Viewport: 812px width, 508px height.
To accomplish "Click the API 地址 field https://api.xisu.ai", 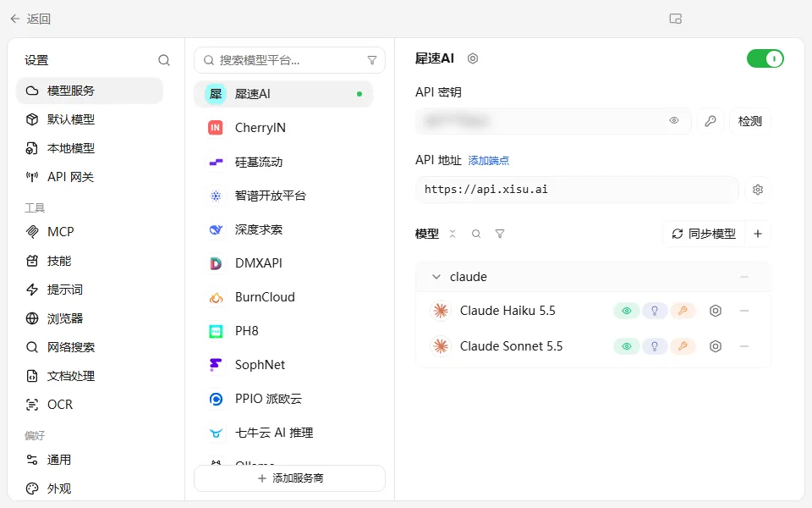I will [x=577, y=189].
